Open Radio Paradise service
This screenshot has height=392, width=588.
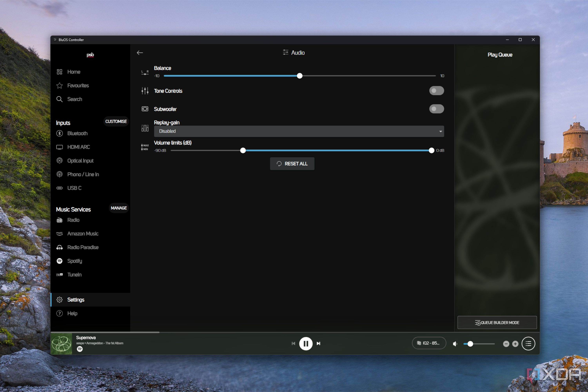pos(90,247)
